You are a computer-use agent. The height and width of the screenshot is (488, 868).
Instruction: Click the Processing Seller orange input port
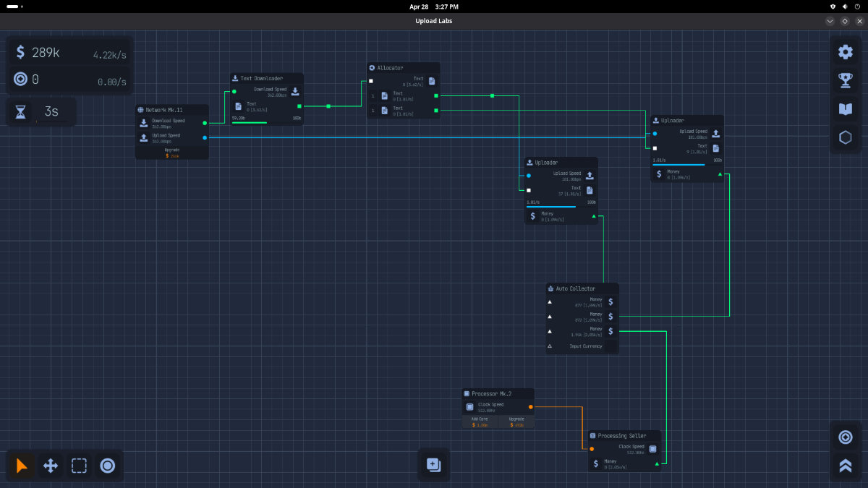[x=592, y=448]
